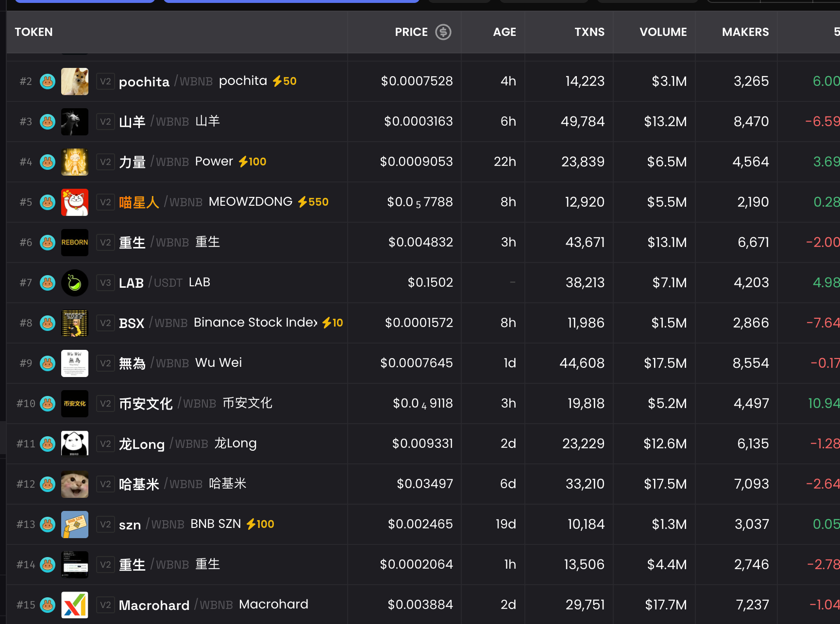Screen dimensions: 840x624
Task: Sort the table by TXNS column
Action: 589,32
